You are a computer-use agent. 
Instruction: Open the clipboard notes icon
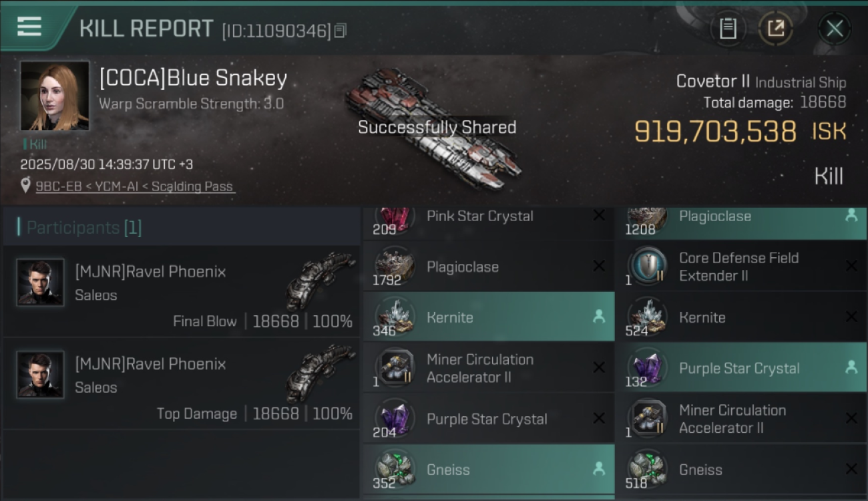(x=728, y=29)
